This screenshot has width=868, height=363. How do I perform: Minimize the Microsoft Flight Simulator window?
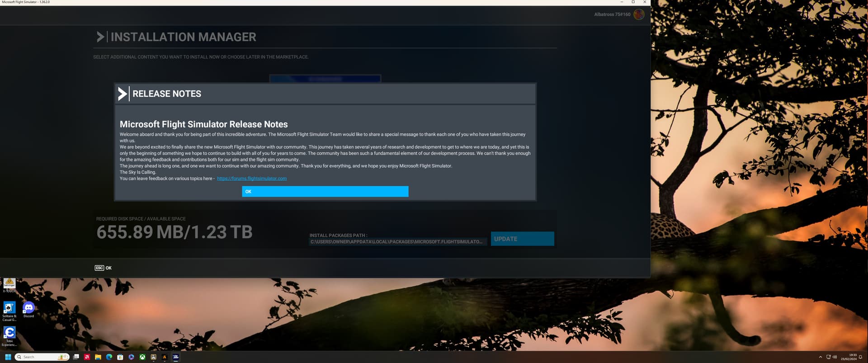[x=622, y=2]
